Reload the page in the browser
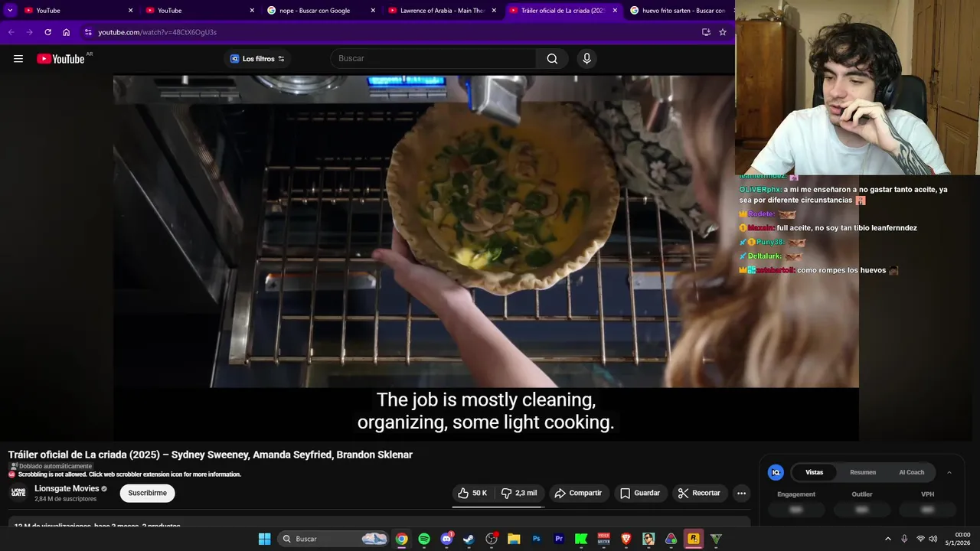This screenshot has height=551, width=980. pyautogui.click(x=47, y=32)
